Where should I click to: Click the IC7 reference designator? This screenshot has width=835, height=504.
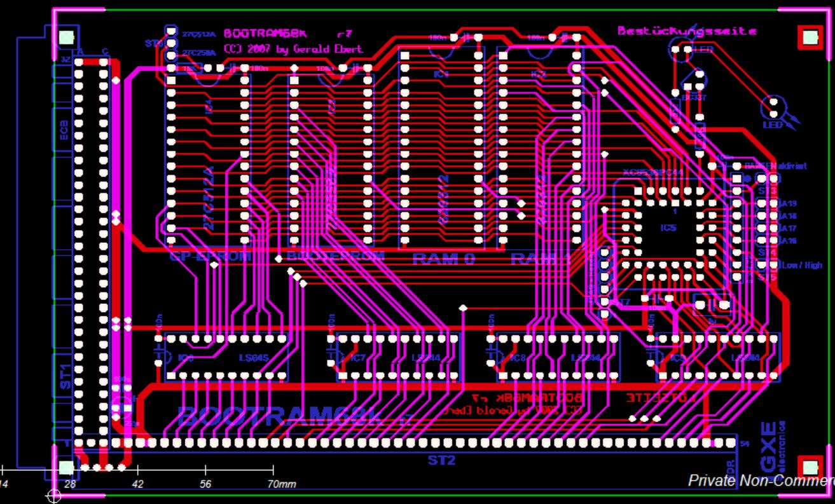coord(358,358)
